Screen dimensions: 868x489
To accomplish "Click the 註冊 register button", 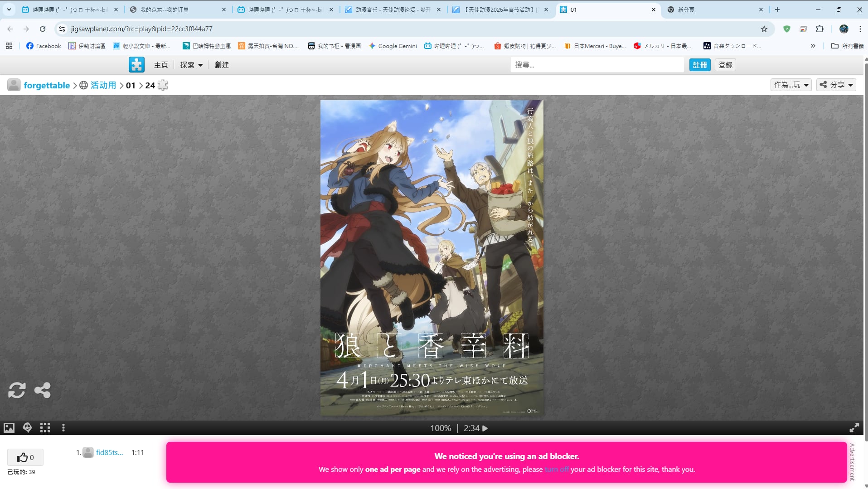I will [699, 65].
